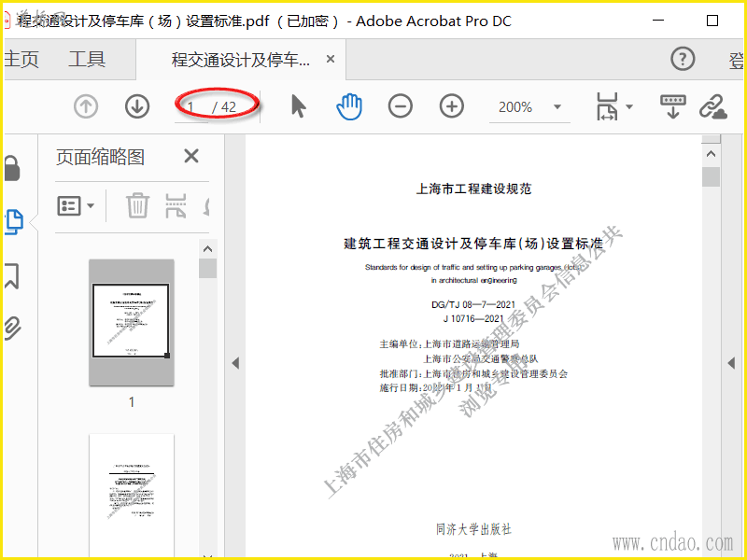Click the thumbnail panel page layout icon
The height and width of the screenshot is (560, 747).
176,205
